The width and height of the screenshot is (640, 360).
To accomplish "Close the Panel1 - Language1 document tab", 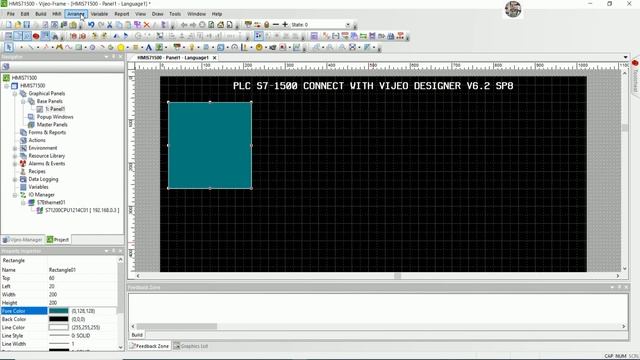I will click(214, 58).
